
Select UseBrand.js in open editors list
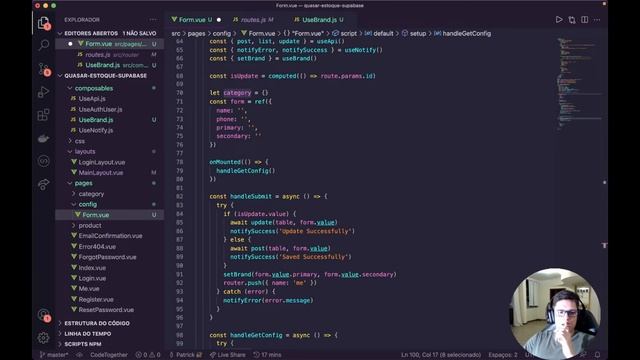coord(109,65)
